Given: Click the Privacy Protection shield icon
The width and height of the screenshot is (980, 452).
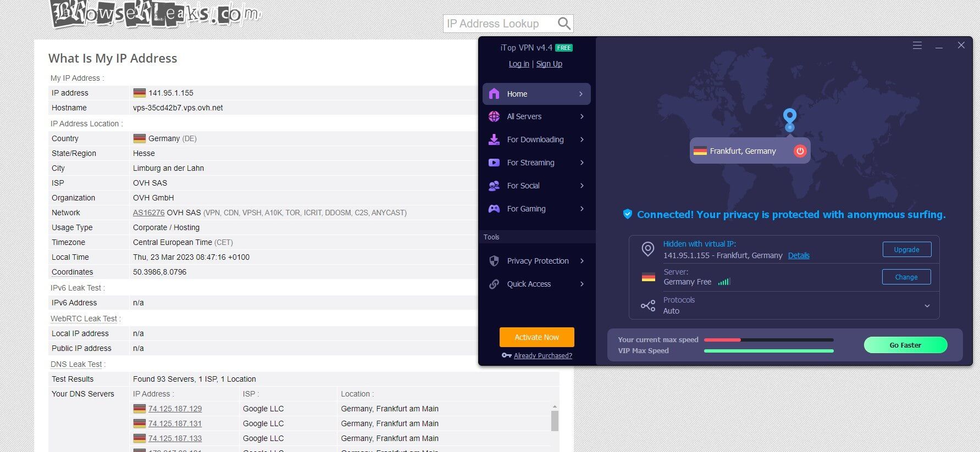Looking at the screenshot, I should pyautogui.click(x=494, y=261).
